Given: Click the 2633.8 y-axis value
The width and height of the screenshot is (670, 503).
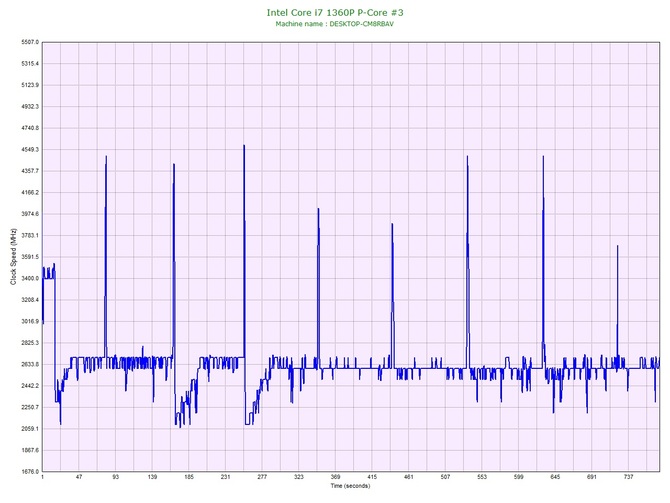Looking at the screenshot, I should [x=30, y=364].
